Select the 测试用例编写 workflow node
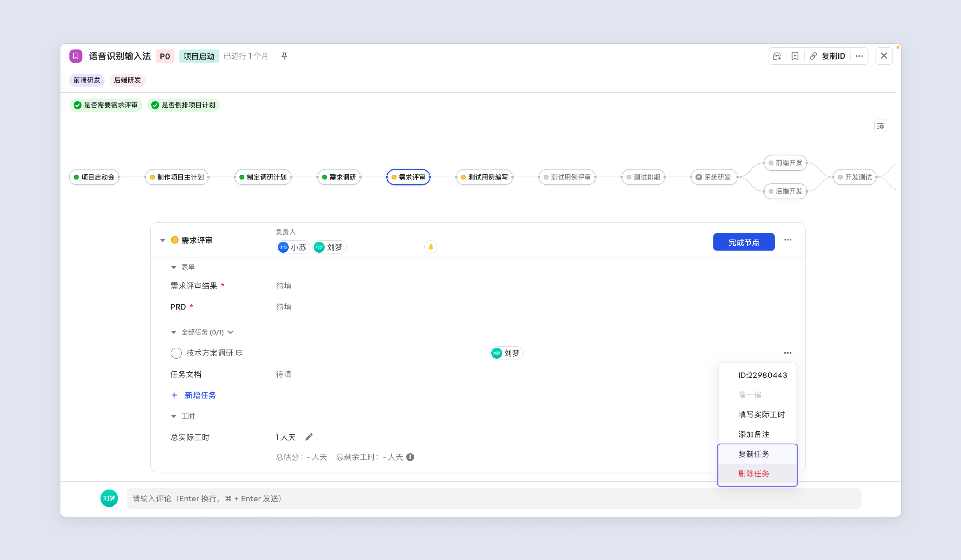 tap(484, 177)
